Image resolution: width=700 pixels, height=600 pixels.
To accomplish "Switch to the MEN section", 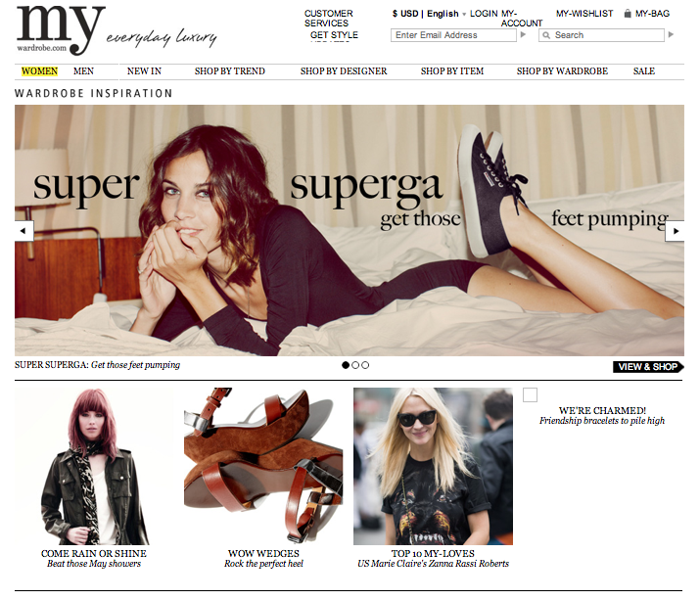I will tap(83, 71).
